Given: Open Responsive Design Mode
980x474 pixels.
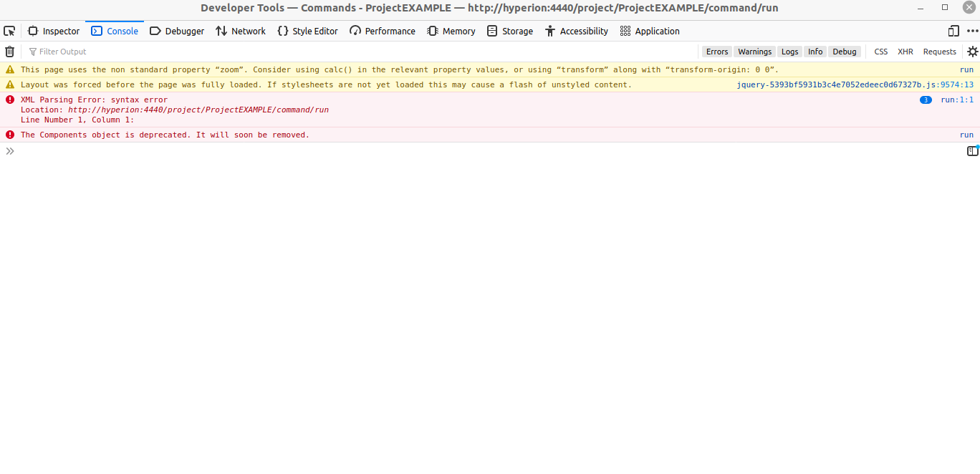Looking at the screenshot, I should pyautogui.click(x=953, y=31).
